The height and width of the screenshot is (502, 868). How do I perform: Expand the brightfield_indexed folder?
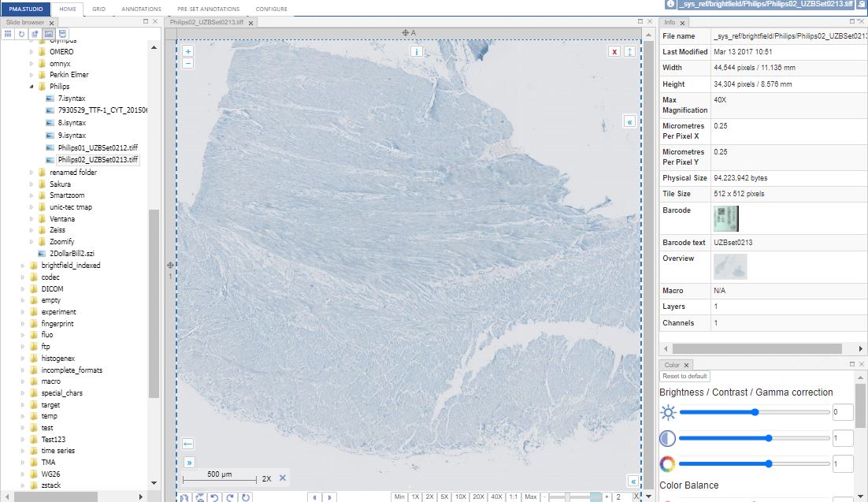point(23,266)
